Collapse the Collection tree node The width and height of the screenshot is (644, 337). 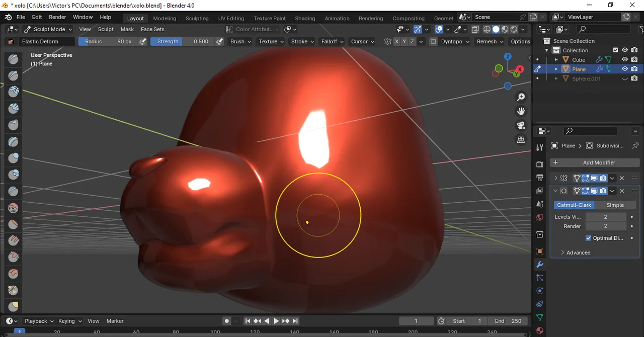(x=547, y=50)
